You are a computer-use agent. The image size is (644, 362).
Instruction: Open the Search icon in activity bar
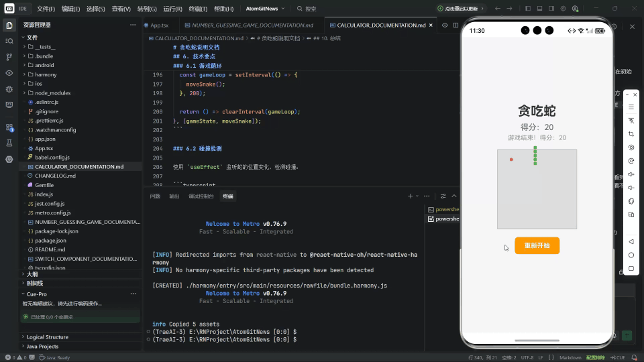[x=9, y=41]
